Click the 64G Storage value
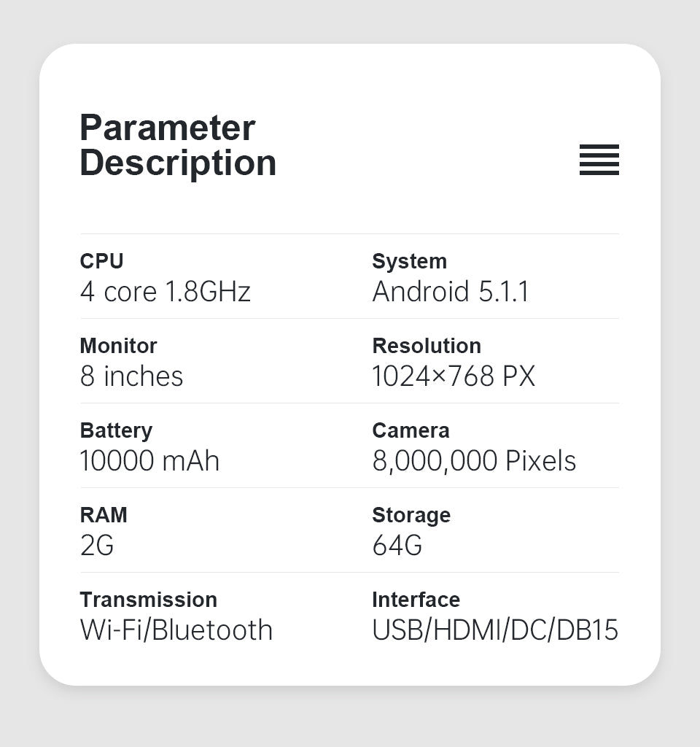The height and width of the screenshot is (747, 700). (397, 546)
